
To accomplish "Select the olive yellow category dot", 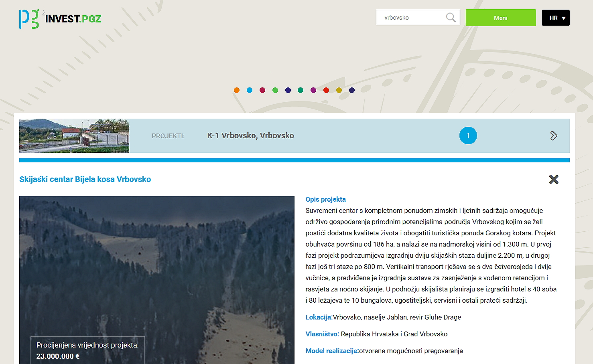I will (339, 90).
